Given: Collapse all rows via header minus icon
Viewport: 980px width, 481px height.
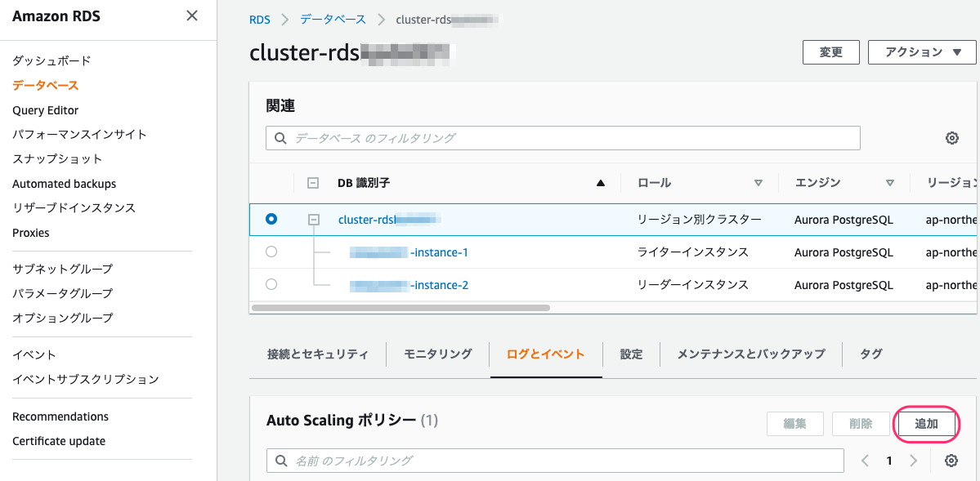Looking at the screenshot, I should pos(314,183).
